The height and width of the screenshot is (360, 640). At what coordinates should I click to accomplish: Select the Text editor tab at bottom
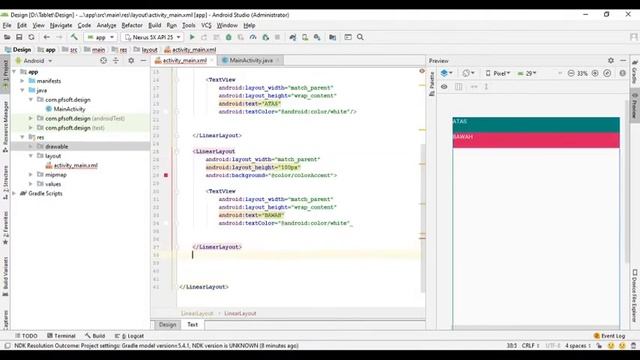pyautogui.click(x=192, y=324)
